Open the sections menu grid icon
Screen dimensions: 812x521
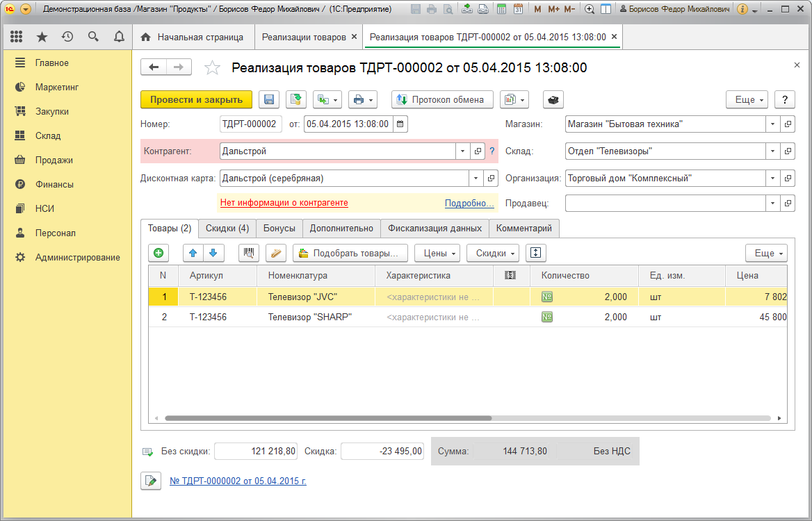point(16,37)
